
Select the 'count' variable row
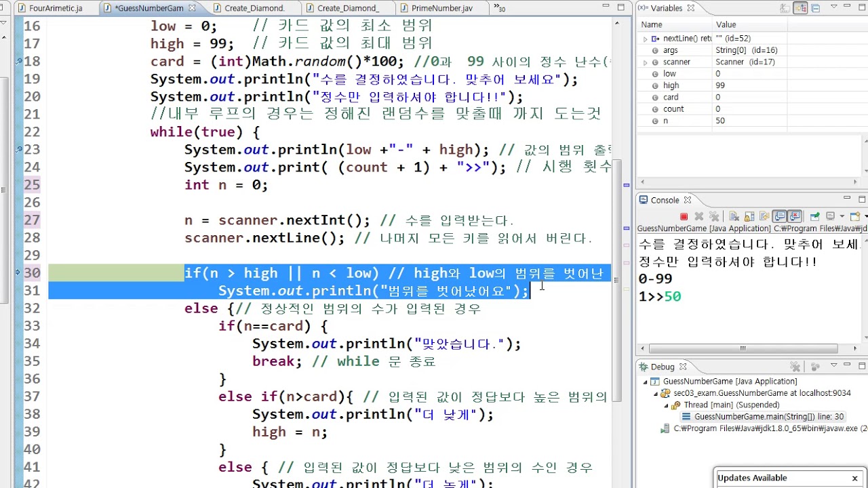tap(750, 108)
